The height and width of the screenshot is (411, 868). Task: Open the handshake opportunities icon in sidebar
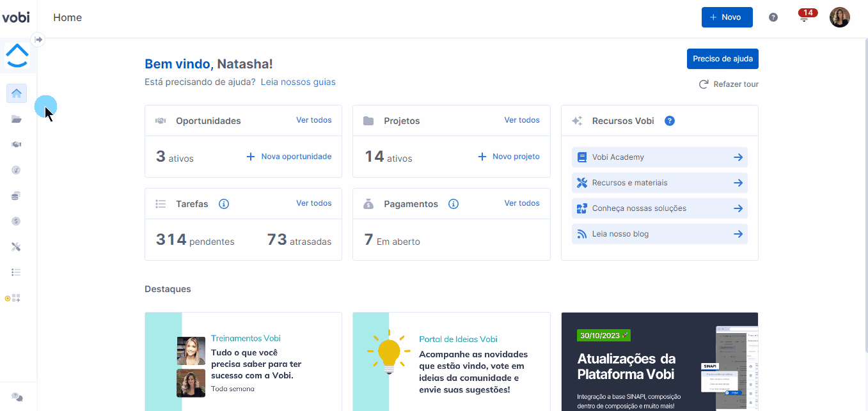(17, 144)
